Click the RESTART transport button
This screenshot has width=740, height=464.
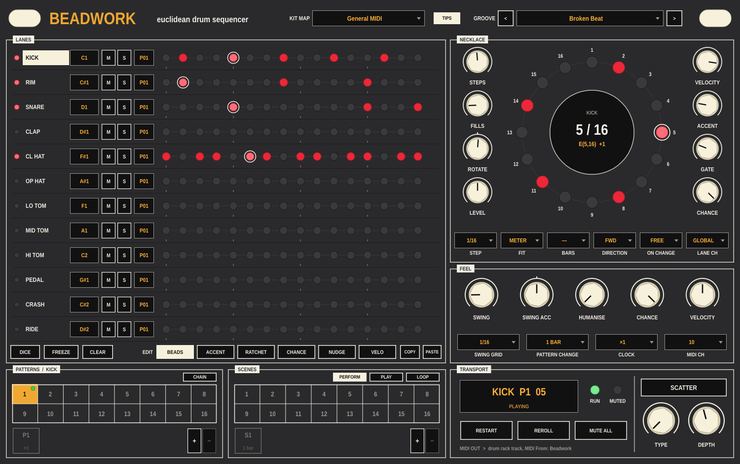486,430
